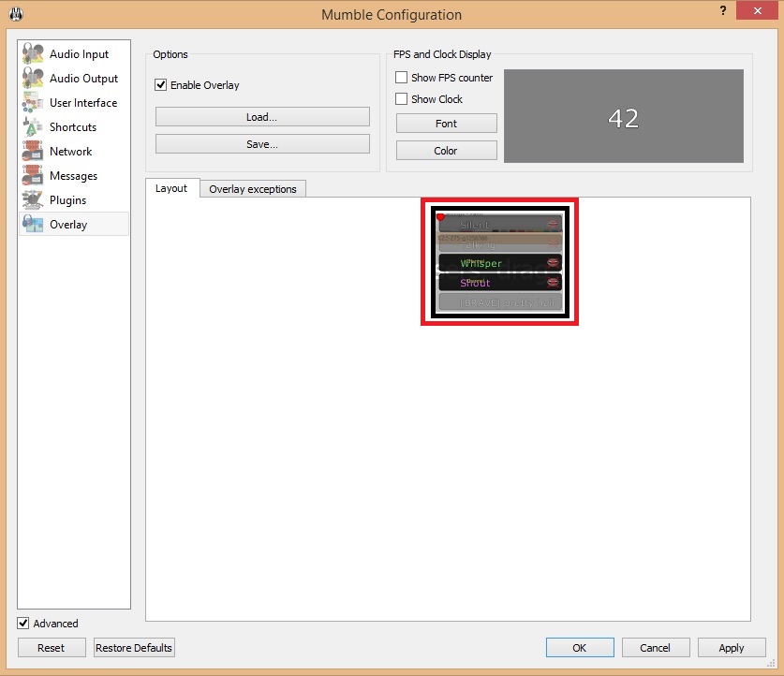This screenshot has width=784, height=676.
Task: Click the Whisper entry in overlay preview
Action: tap(500, 263)
